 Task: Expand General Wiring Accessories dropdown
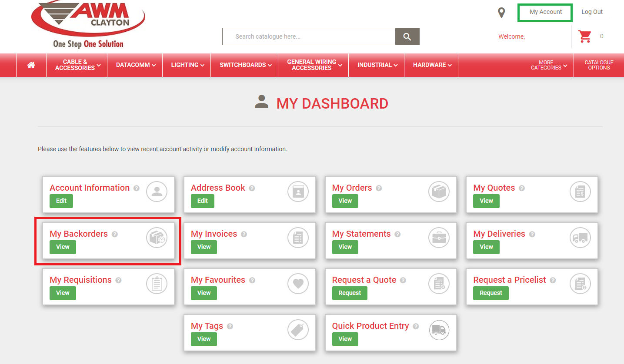(314, 65)
